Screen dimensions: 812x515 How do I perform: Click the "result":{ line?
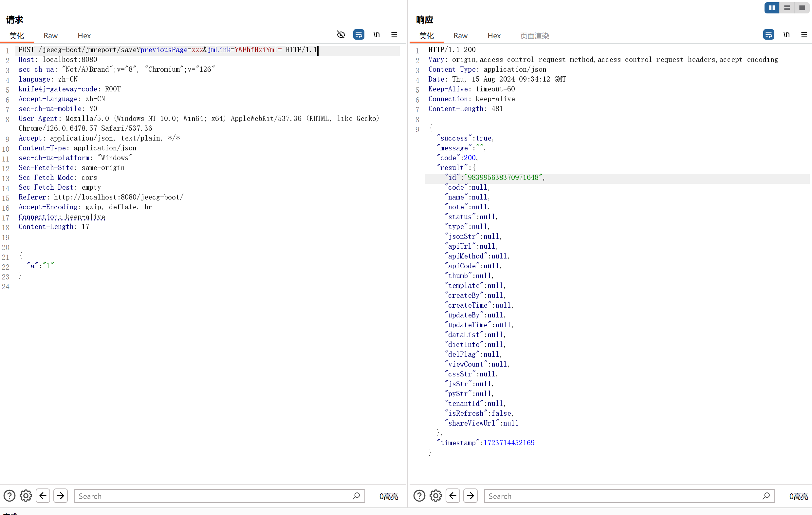tap(456, 168)
